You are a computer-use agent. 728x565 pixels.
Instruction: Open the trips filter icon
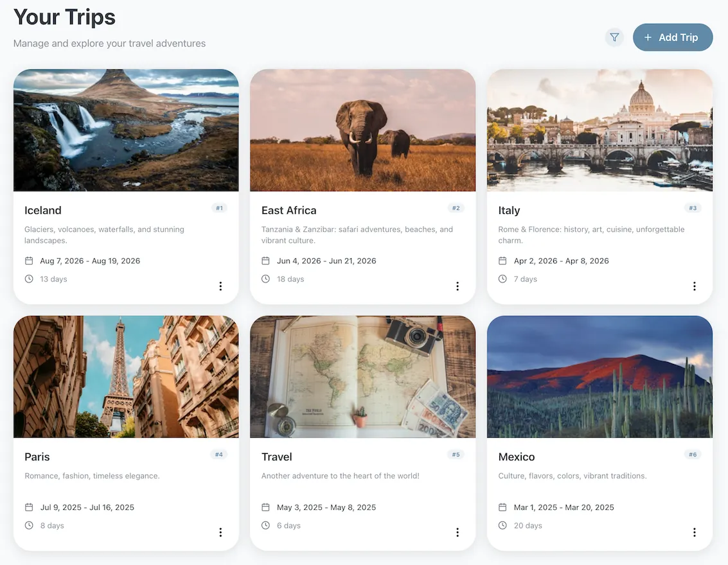click(614, 38)
